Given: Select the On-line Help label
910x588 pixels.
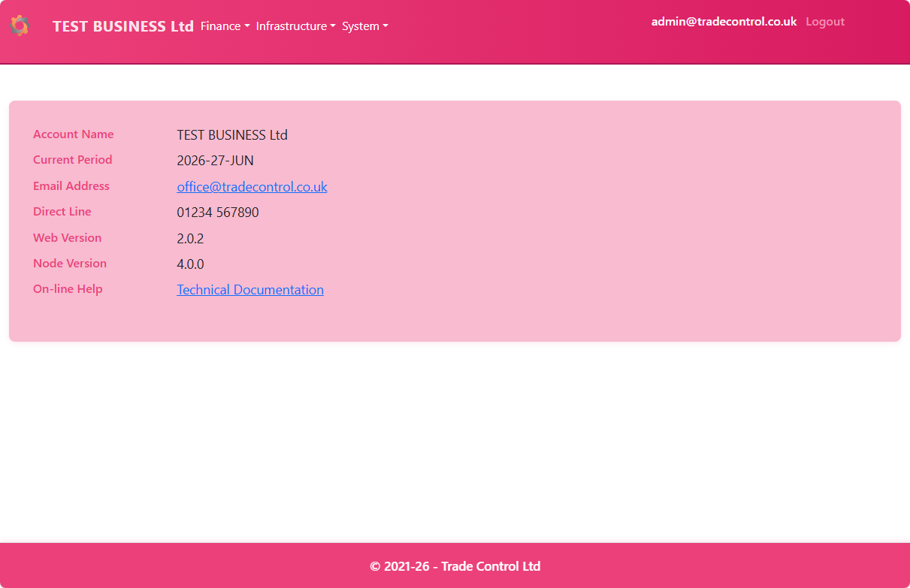Looking at the screenshot, I should click(x=68, y=289).
